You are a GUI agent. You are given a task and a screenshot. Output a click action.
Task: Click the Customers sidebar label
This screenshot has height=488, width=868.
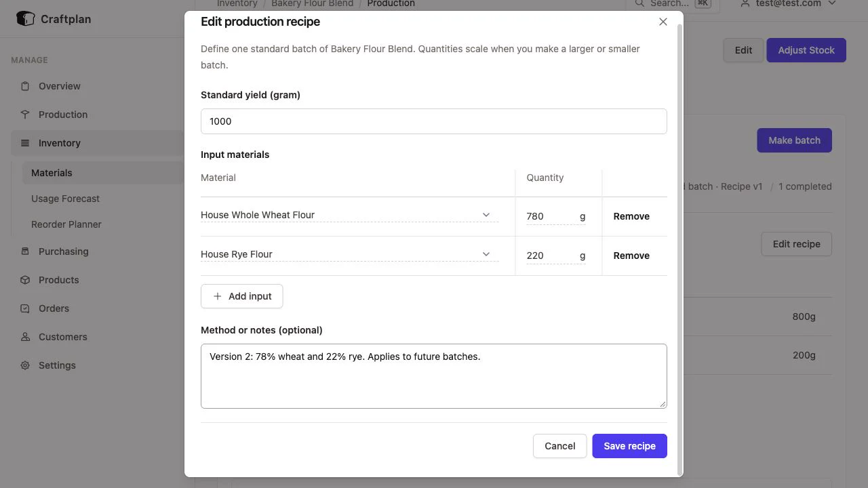(x=63, y=337)
